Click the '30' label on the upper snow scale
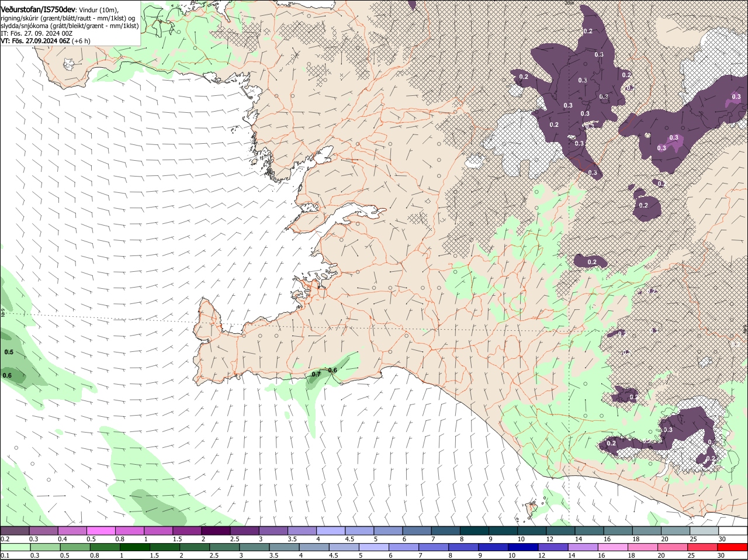The height and width of the screenshot is (560, 748). tap(722, 539)
